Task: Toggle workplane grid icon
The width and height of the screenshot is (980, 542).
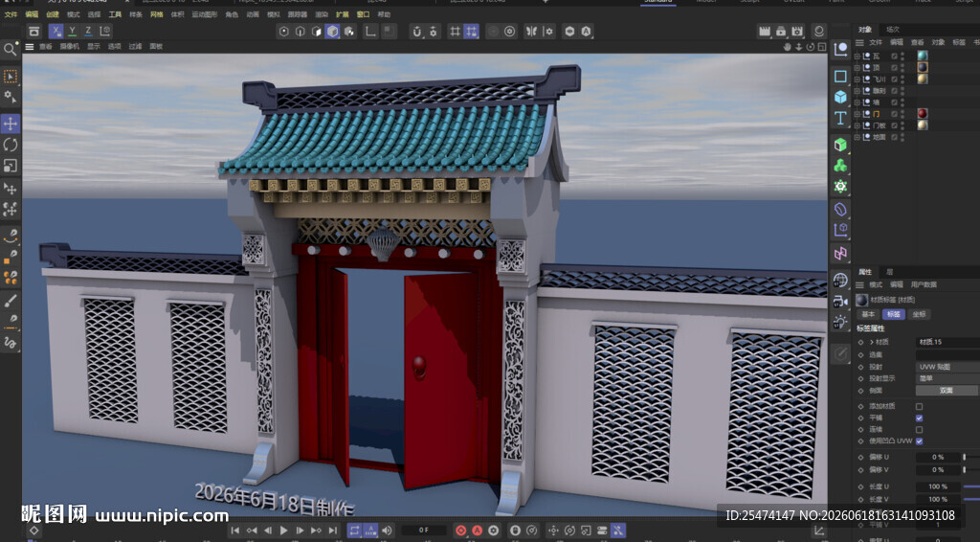Action: tap(455, 32)
